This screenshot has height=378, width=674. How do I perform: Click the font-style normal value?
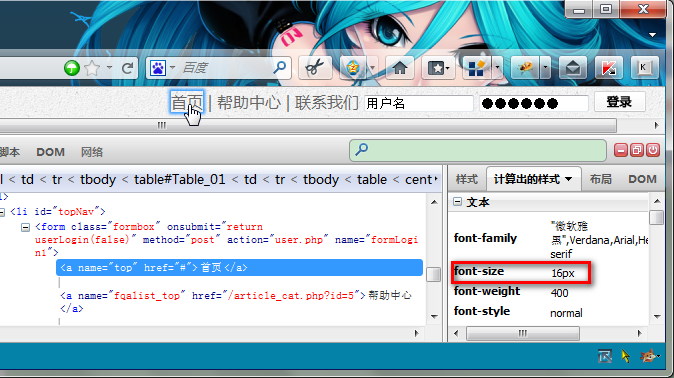[566, 313]
